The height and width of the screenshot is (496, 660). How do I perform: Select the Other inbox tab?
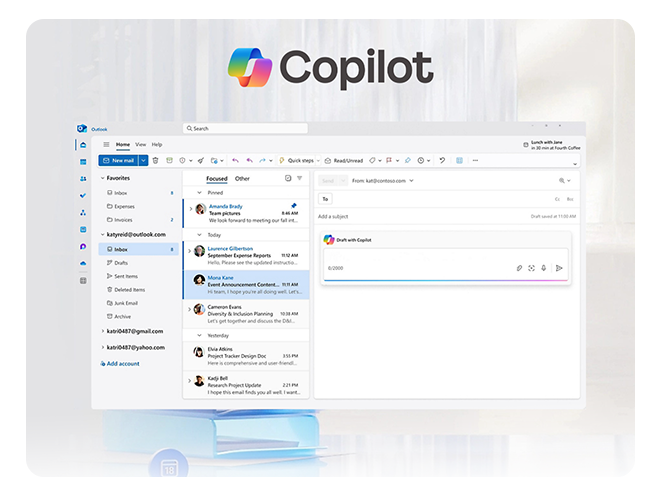242,179
